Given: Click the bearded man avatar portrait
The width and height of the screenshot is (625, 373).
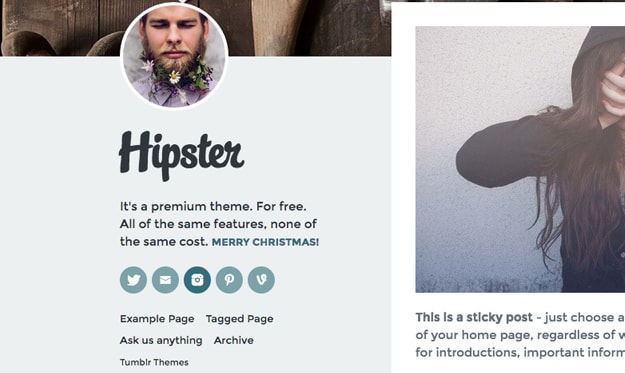Looking at the screenshot, I should coord(174,55).
